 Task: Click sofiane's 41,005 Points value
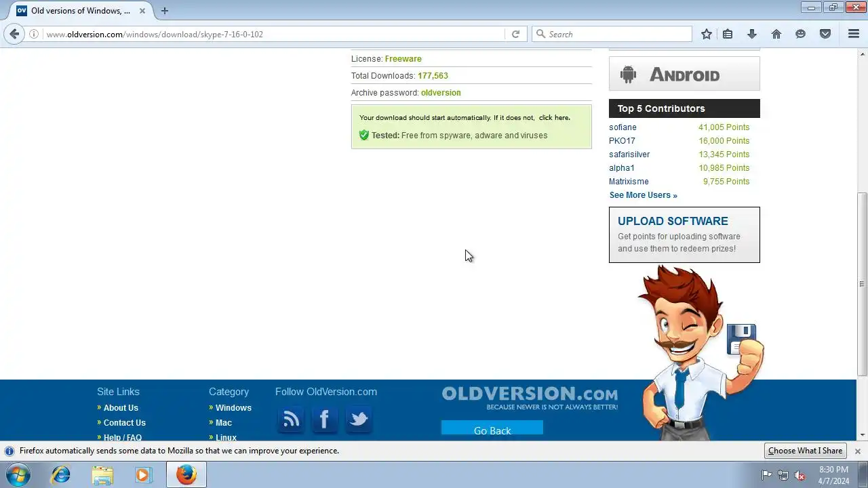[x=724, y=127]
